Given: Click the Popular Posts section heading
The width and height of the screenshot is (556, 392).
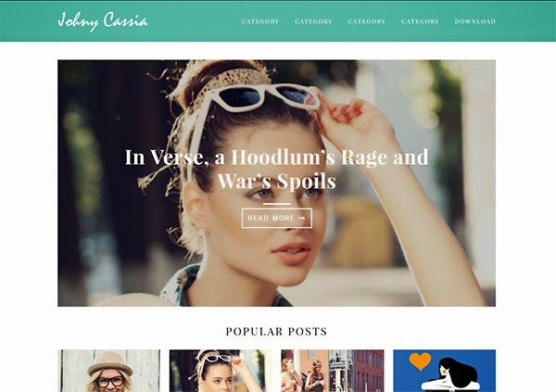Looking at the screenshot, I should coord(276,332).
